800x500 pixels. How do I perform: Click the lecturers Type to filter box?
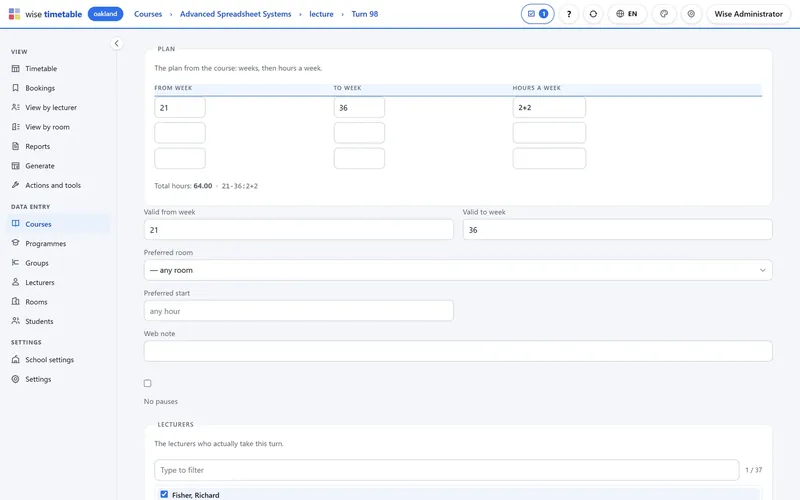[x=446, y=470]
